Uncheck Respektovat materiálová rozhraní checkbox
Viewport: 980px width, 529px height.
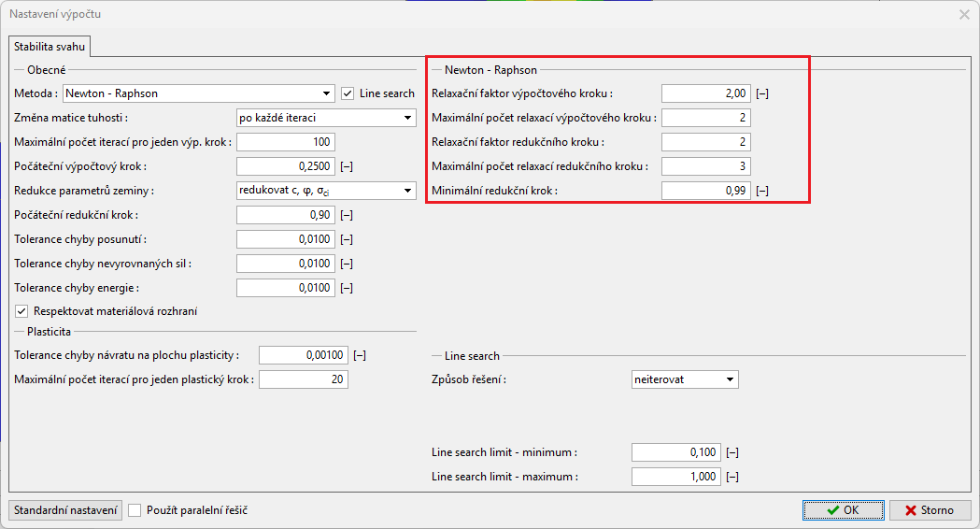click(x=22, y=311)
